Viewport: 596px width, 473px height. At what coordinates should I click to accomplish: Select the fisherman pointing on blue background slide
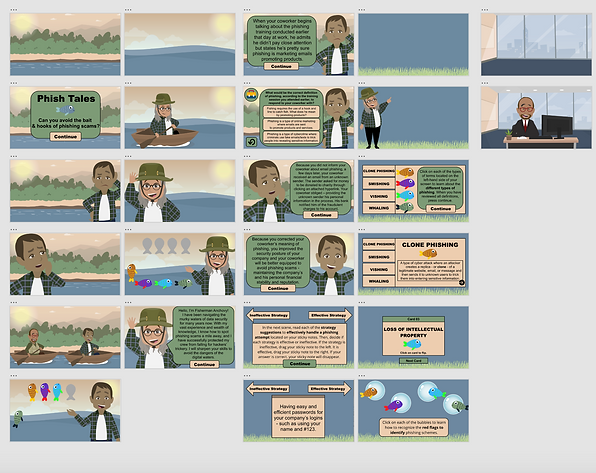coord(413,117)
